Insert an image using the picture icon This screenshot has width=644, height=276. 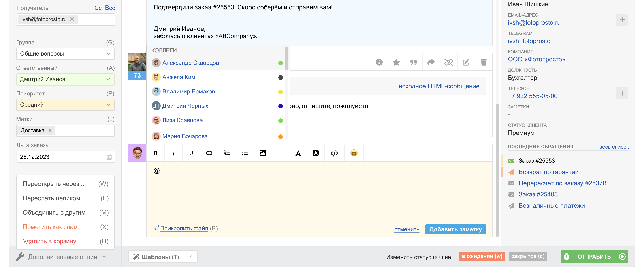pyautogui.click(x=262, y=153)
